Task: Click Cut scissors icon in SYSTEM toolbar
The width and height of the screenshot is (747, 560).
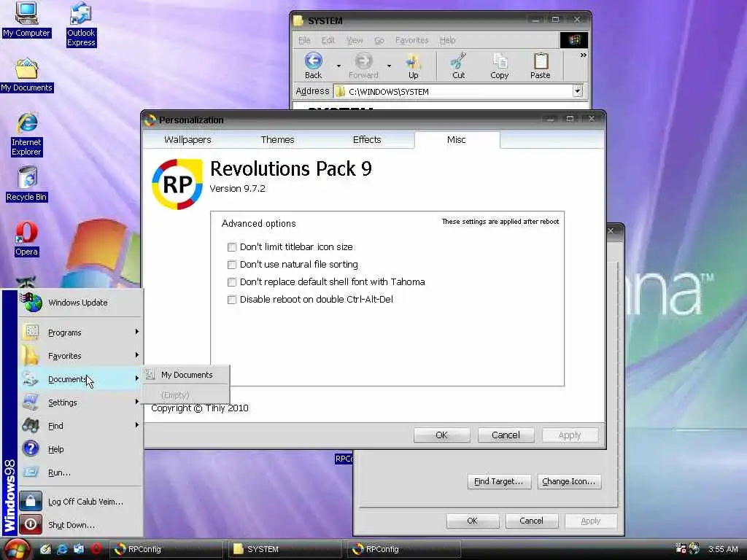Action: tap(458, 66)
